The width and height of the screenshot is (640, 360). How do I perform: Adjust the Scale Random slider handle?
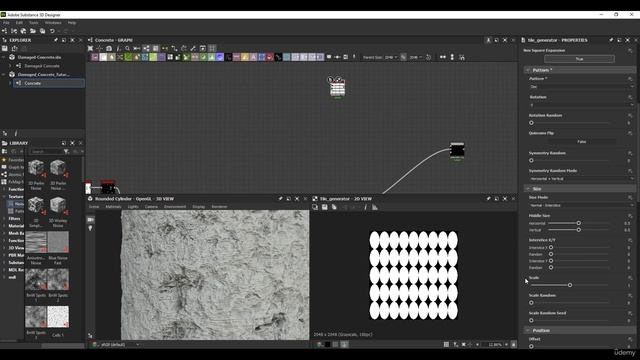pyautogui.click(x=531, y=303)
